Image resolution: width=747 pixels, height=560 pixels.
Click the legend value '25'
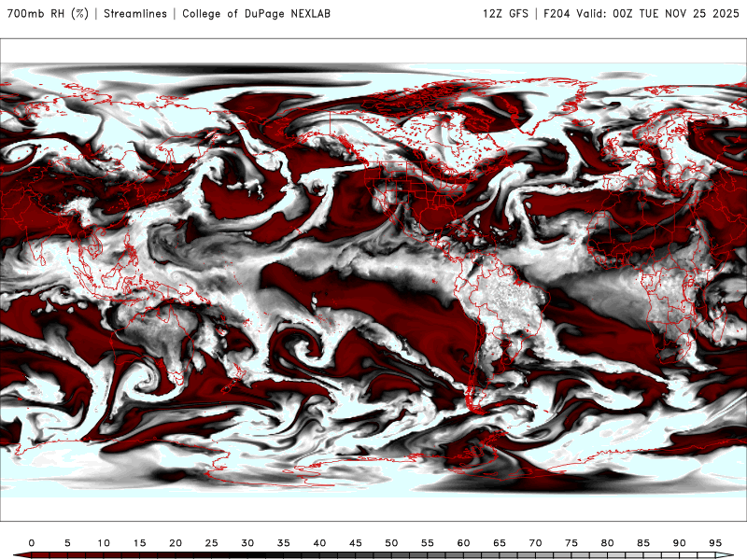(x=212, y=543)
